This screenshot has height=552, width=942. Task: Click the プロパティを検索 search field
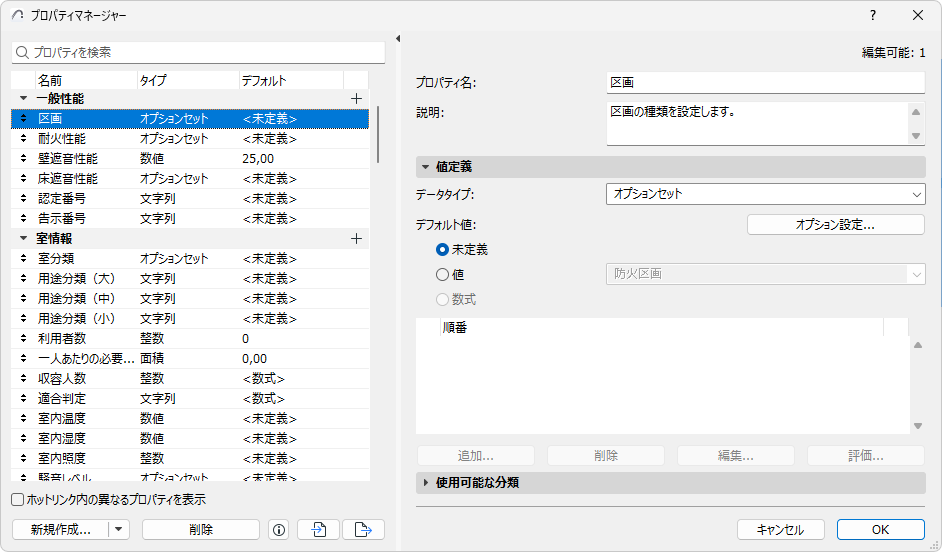tap(198, 53)
